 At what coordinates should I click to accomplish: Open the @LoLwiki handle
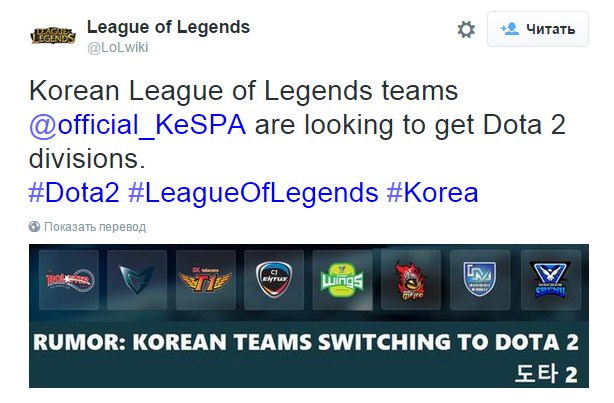[117, 47]
